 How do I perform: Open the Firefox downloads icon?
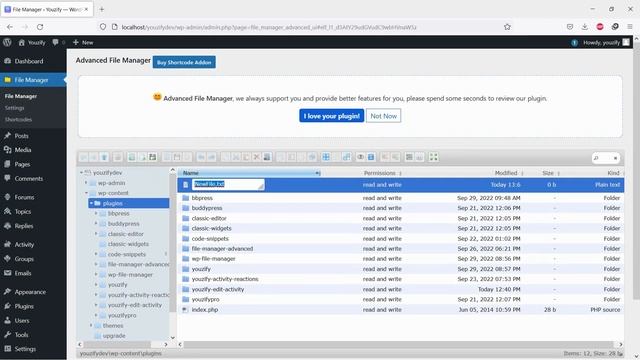coord(584,27)
